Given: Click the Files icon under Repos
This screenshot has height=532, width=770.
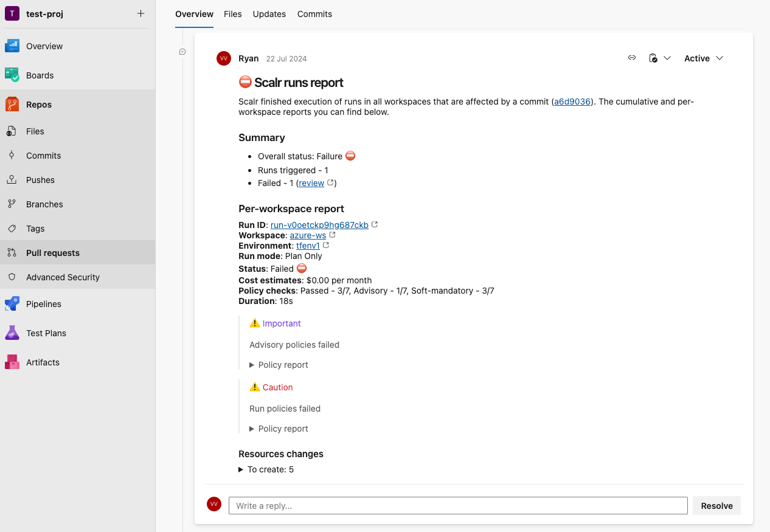Looking at the screenshot, I should point(12,131).
